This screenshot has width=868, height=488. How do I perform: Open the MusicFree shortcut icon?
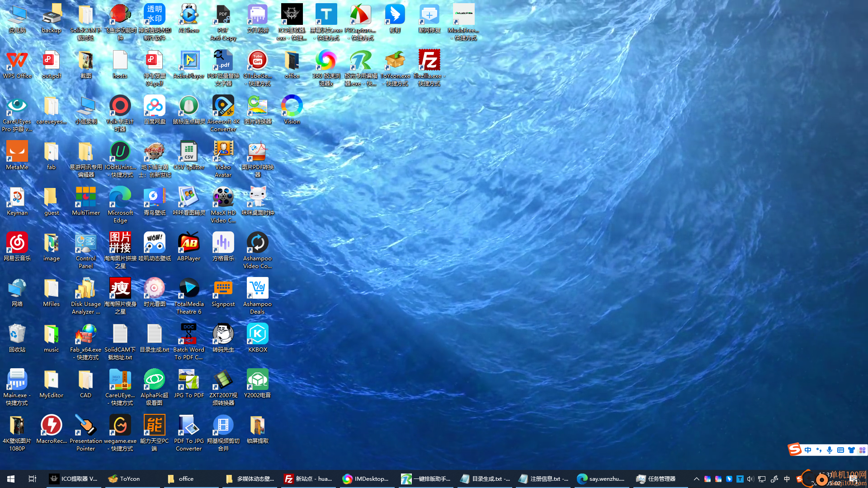pos(464,23)
